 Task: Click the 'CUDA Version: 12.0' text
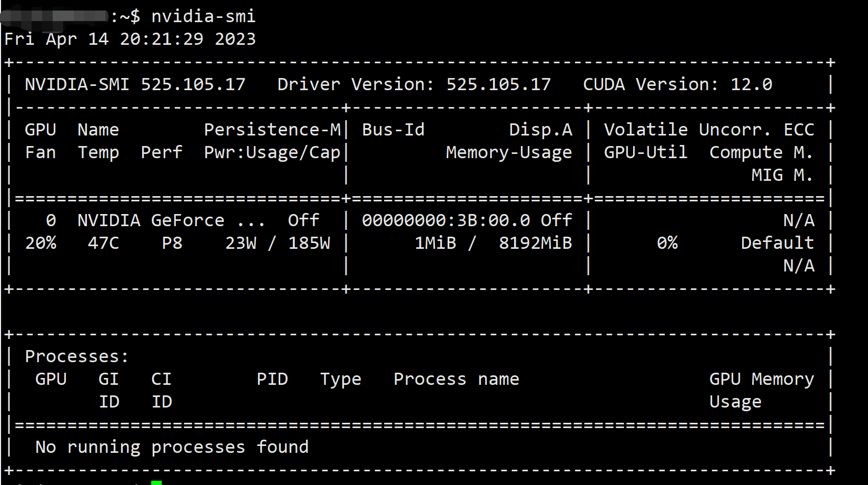point(678,84)
